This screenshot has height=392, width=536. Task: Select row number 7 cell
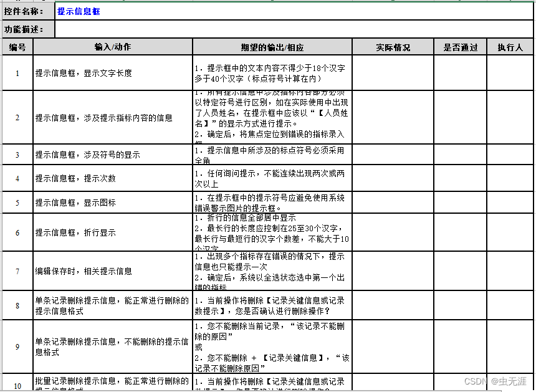17,271
